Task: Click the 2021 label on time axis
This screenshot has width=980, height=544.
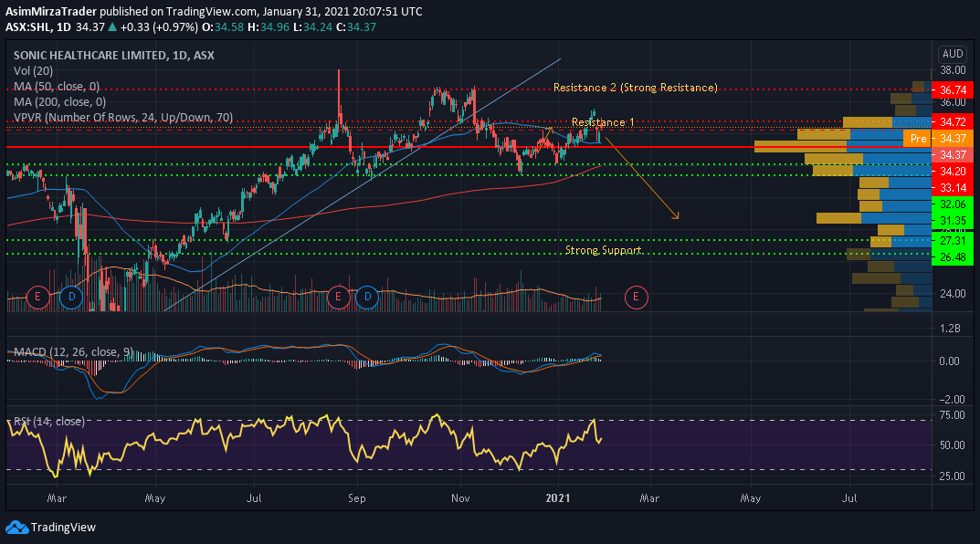Action: (x=558, y=498)
